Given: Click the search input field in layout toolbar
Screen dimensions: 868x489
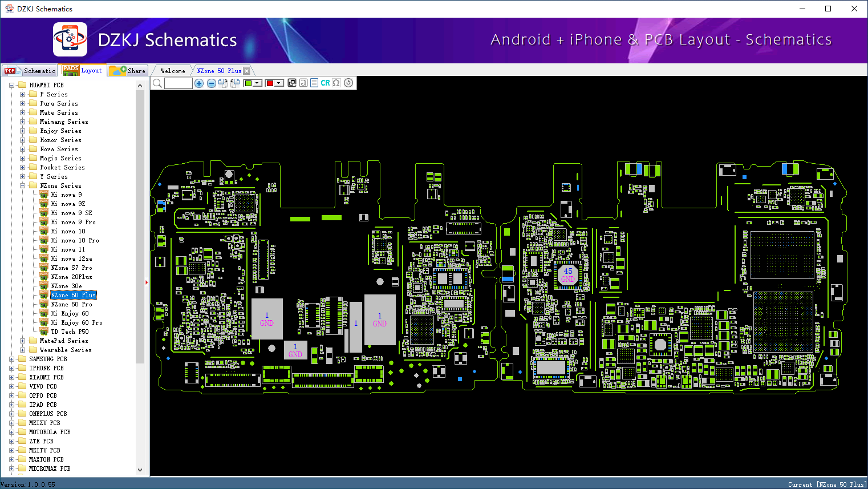Looking at the screenshot, I should 179,83.
